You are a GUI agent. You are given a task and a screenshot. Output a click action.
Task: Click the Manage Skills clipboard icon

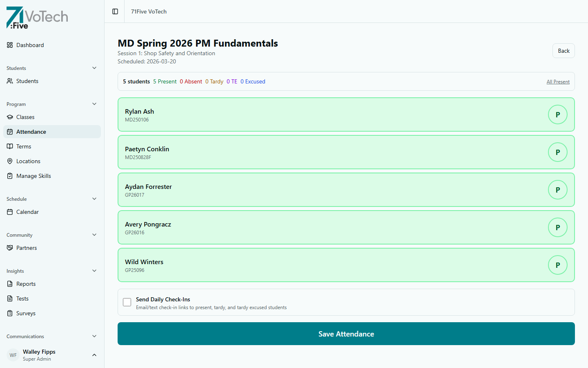coord(10,176)
